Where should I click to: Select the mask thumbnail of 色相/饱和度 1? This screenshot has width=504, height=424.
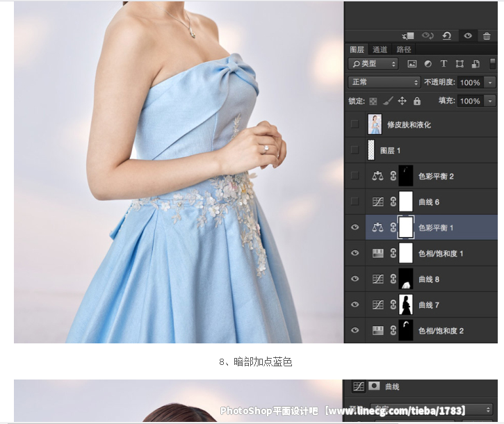click(406, 253)
